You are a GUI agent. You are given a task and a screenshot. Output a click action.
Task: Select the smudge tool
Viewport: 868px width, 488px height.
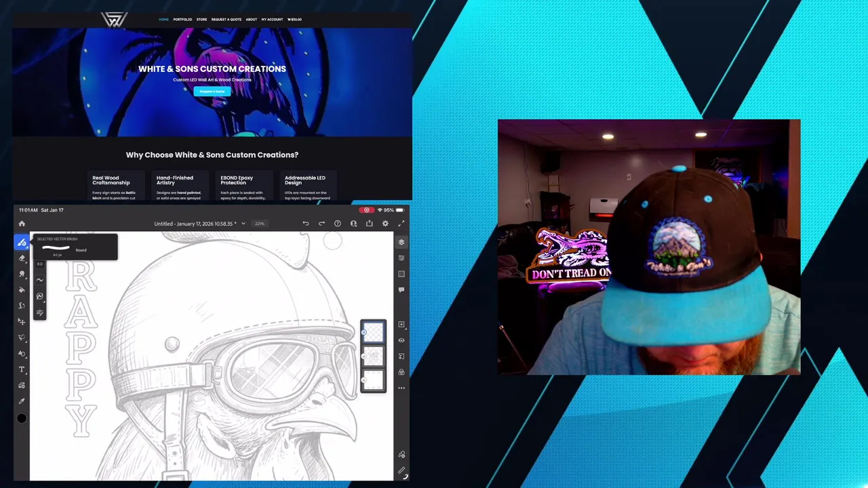click(22, 274)
